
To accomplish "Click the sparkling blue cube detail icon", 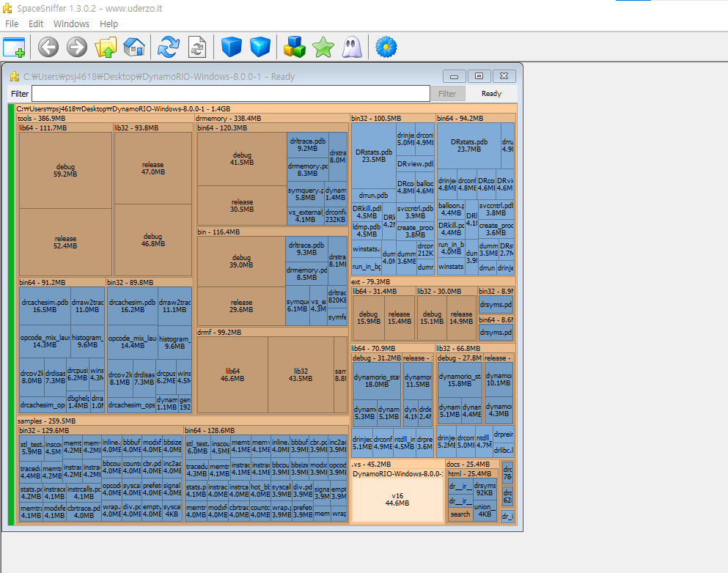I will 260,48.
